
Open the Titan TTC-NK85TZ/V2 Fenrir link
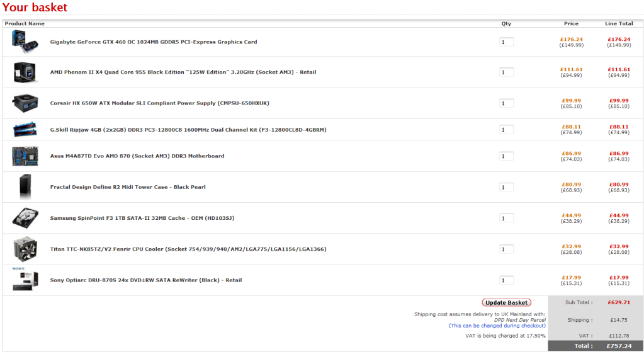(188, 249)
